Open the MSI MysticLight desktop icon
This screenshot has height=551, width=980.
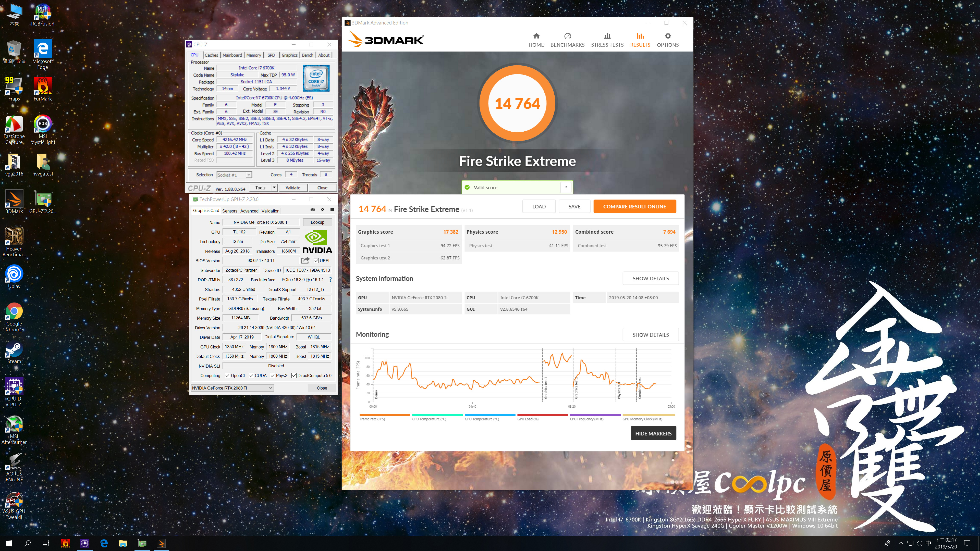point(43,130)
